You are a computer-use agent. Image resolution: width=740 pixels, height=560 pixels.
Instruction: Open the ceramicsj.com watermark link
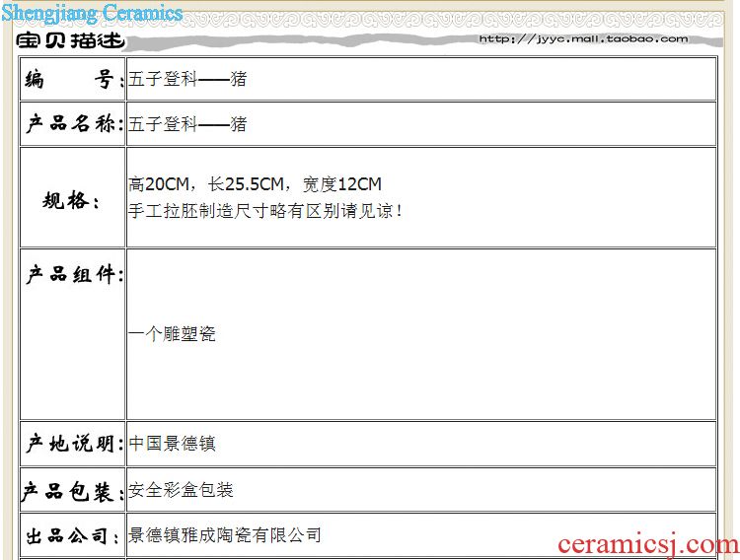click(647, 543)
